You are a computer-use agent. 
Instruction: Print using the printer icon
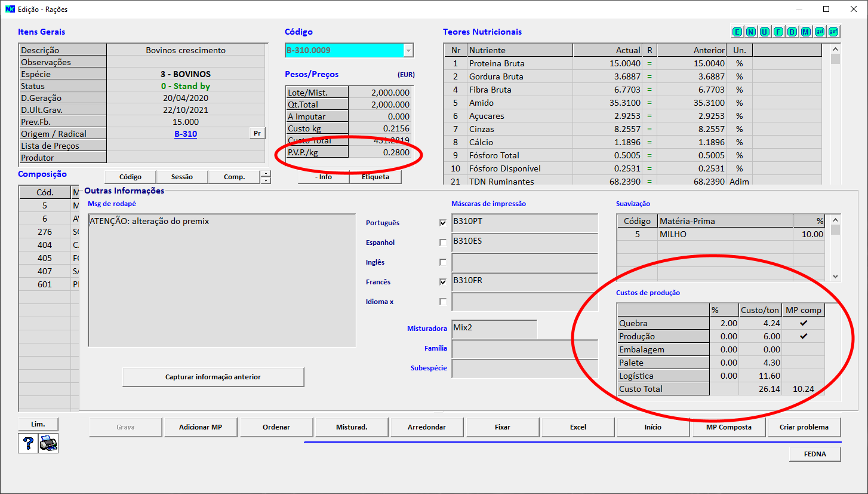[48, 443]
